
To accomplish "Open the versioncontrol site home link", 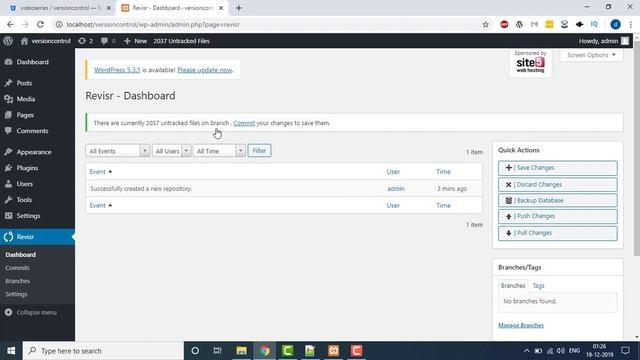I will pos(46,41).
